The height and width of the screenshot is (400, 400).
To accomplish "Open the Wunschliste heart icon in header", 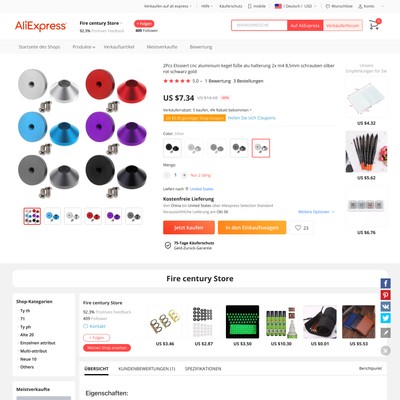I will (328, 6).
